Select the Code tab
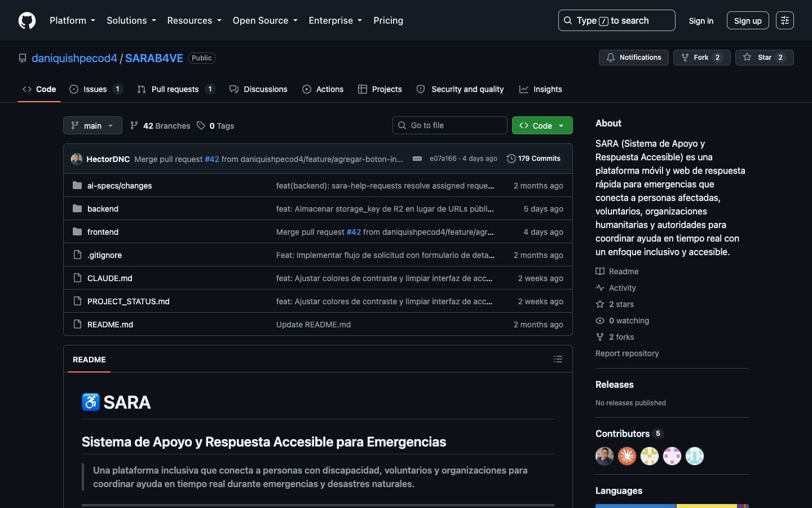 39,89
